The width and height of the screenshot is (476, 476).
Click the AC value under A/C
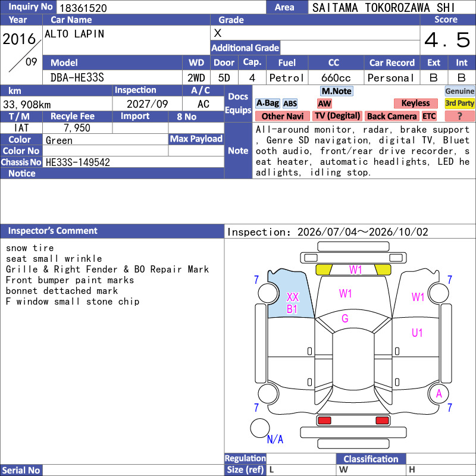click(x=203, y=104)
